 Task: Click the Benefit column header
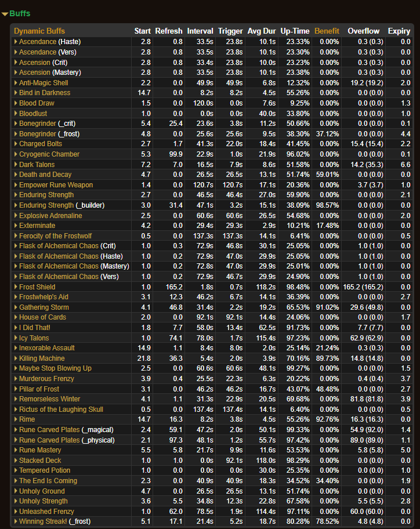pos(327,31)
